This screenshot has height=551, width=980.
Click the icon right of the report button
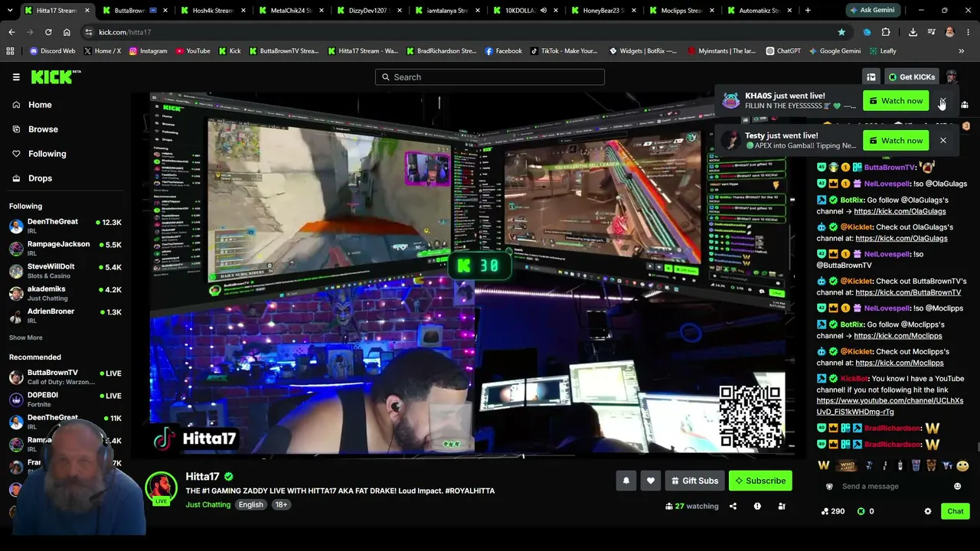782,506
